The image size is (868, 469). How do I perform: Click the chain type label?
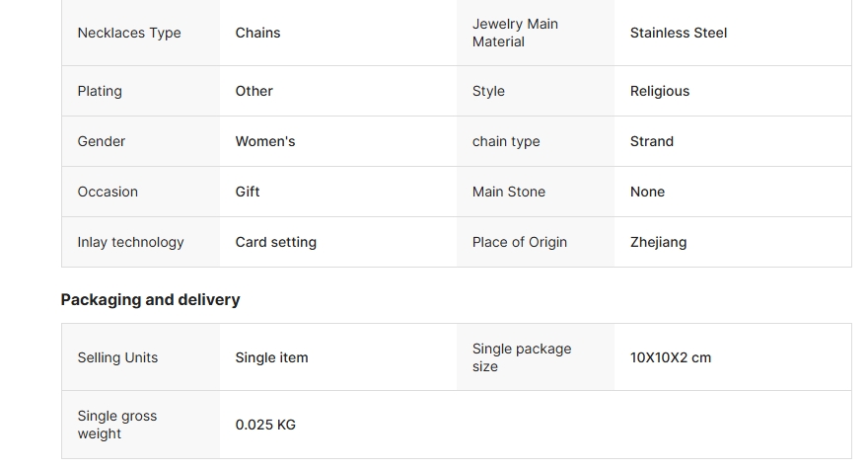(506, 141)
